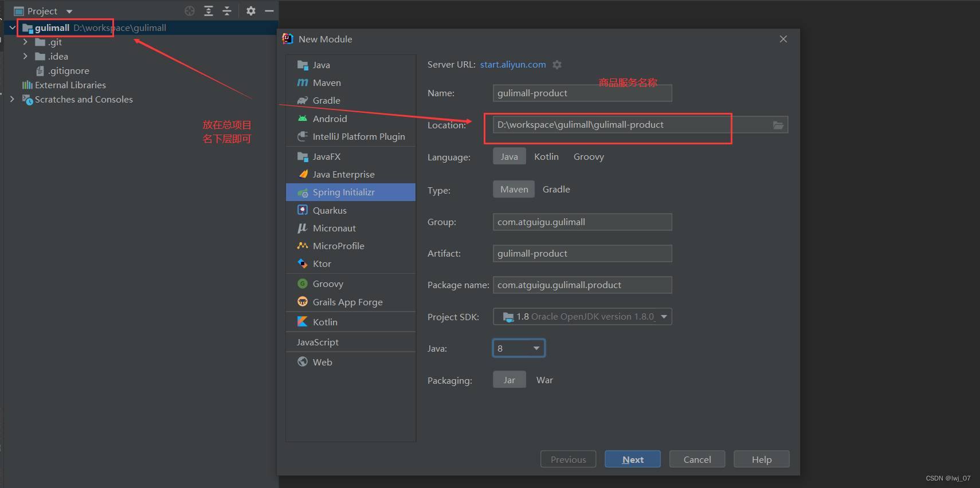Select the Scratches and Consoles label
The image size is (980, 488).
click(84, 99)
